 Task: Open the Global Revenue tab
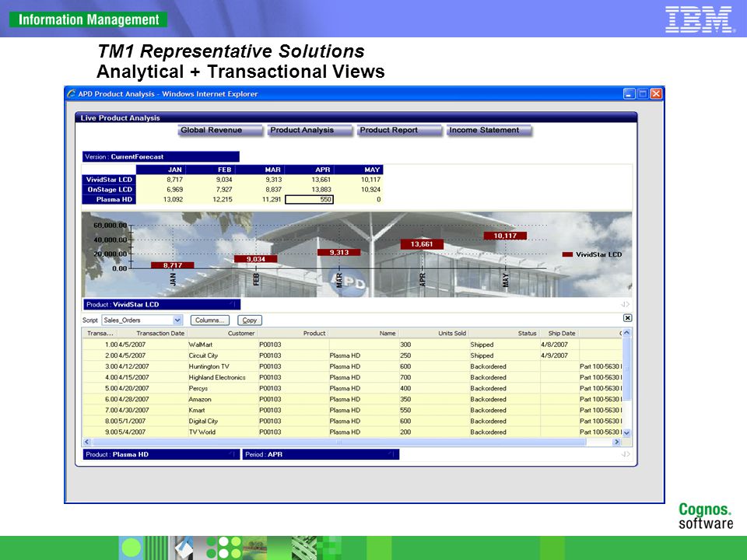tap(220, 131)
